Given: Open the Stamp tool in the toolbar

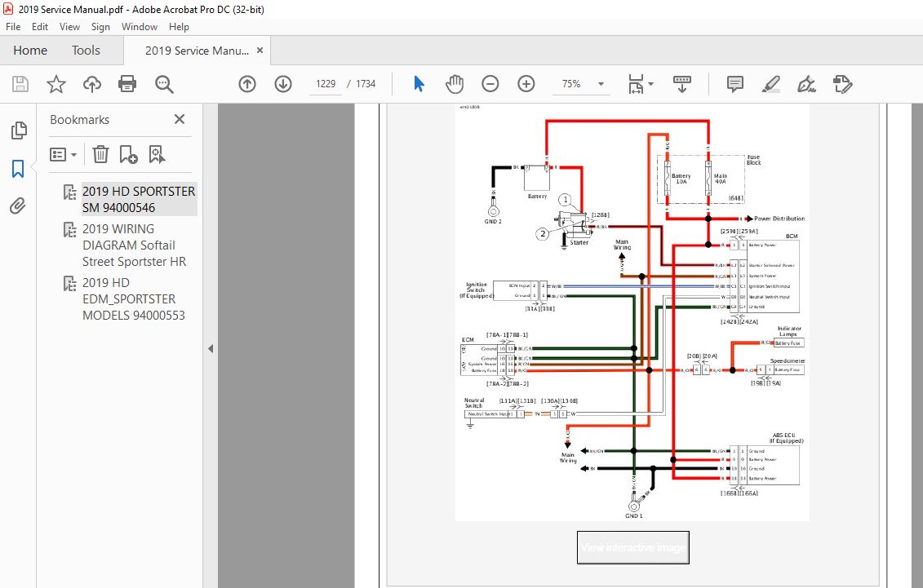Looking at the screenshot, I should 842,84.
